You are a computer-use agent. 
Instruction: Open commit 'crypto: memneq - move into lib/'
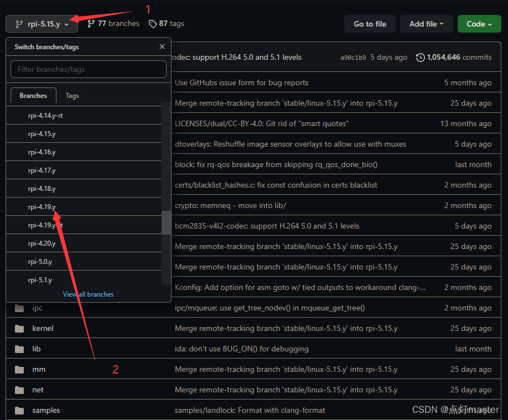pyautogui.click(x=230, y=205)
